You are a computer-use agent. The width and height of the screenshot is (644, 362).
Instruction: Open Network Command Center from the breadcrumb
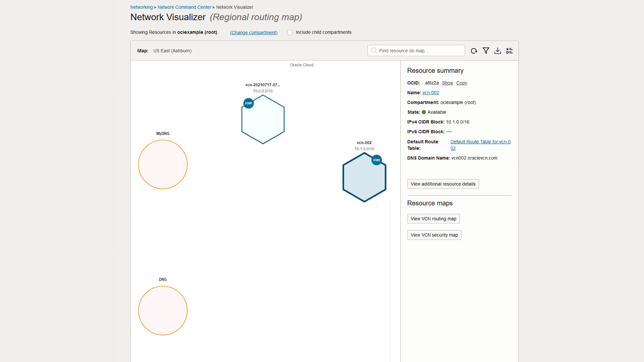[184, 7]
